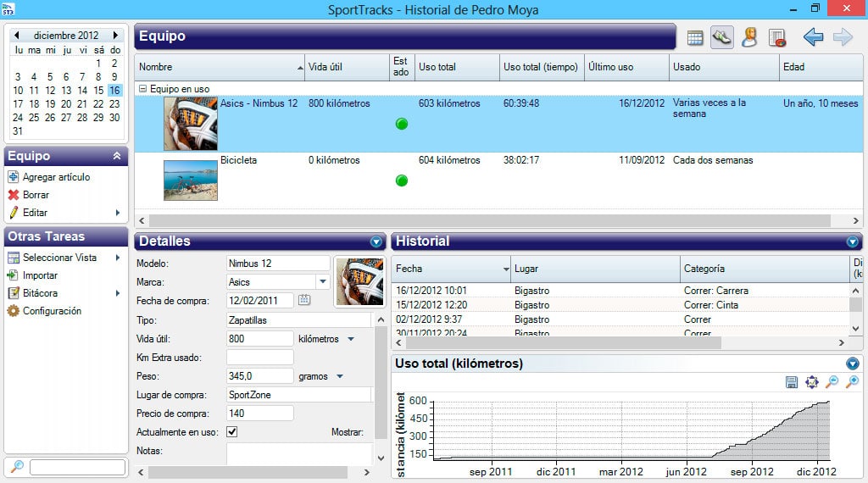The height and width of the screenshot is (483, 868).
Task: Expand the Bitácora submenu arrow
Action: tap(117, 292)
